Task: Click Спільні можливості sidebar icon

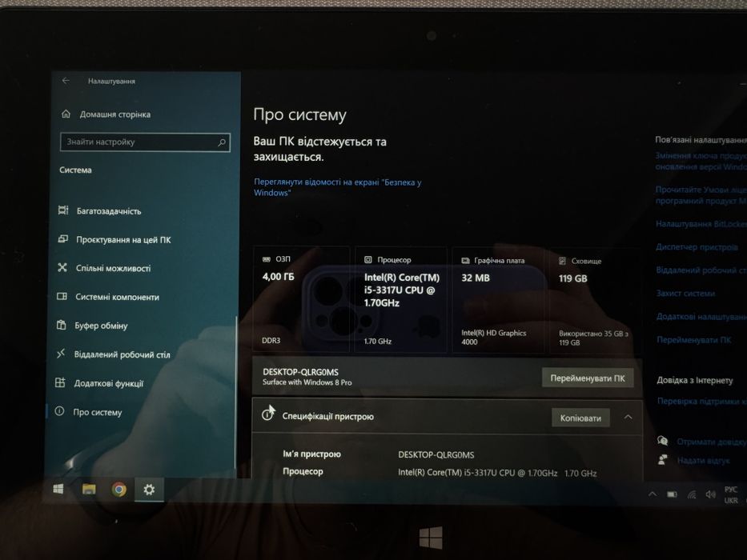Action: 62,268
